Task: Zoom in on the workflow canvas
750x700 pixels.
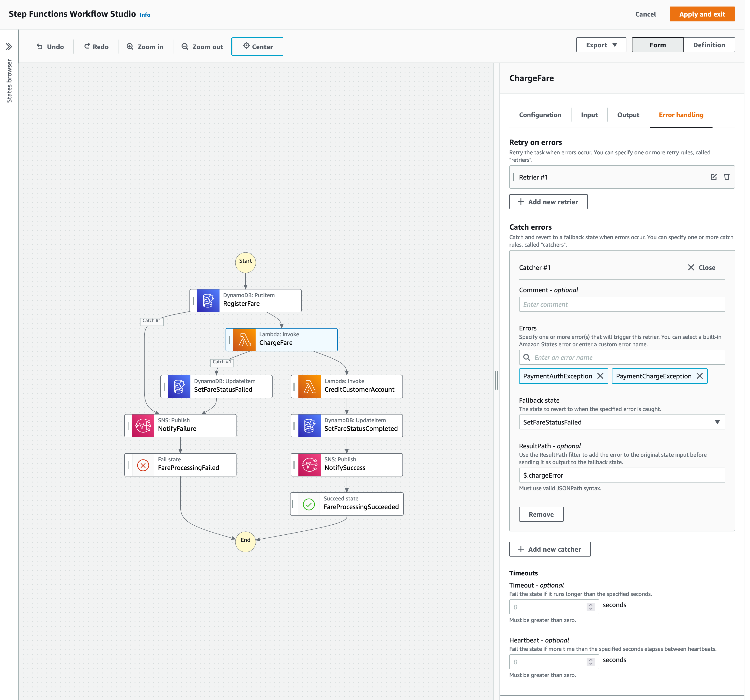Action: (x=145, y=47)
